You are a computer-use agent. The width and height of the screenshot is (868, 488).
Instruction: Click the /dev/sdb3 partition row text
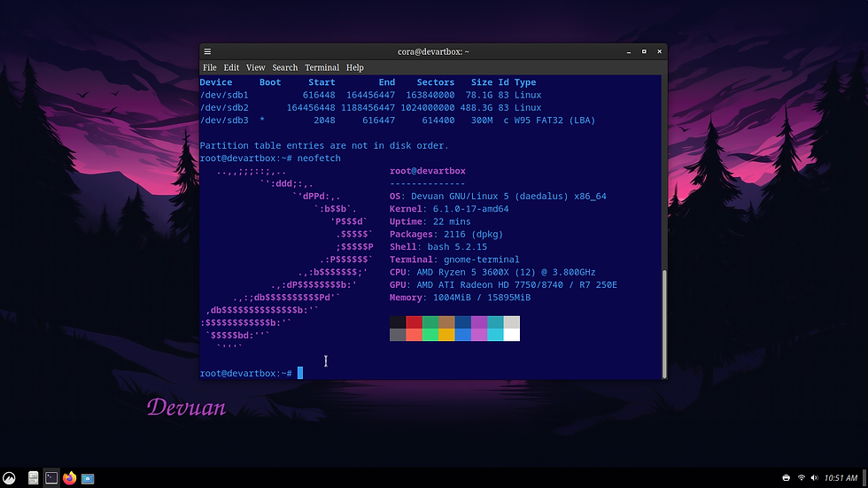coord(398,120)
